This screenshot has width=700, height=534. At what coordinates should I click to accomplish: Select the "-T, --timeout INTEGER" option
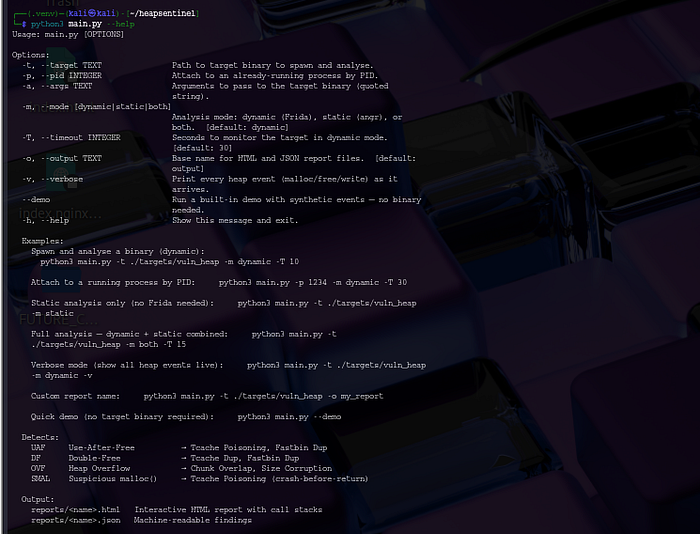click(x=71, y=138)
